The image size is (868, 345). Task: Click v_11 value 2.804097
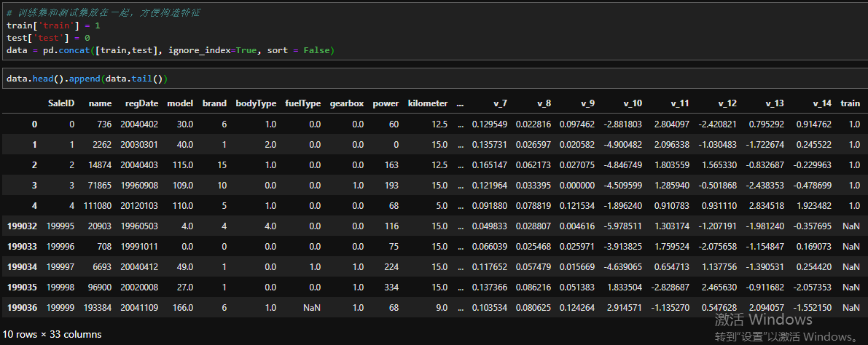(x=672, y=124)
